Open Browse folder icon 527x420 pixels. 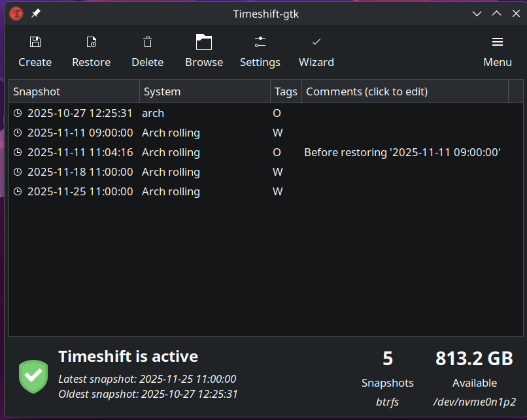[204, 42]
